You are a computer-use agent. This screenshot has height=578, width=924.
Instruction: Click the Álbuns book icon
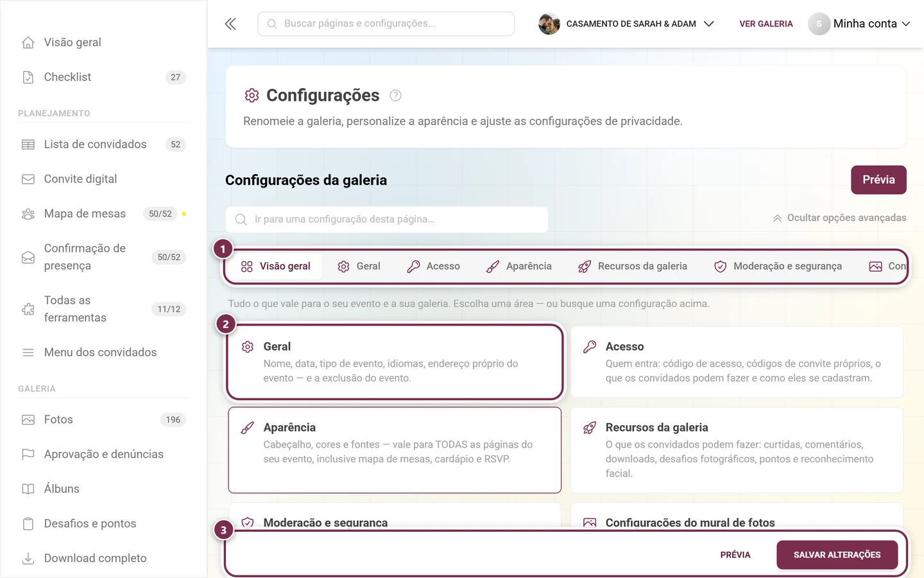(28, 489)
